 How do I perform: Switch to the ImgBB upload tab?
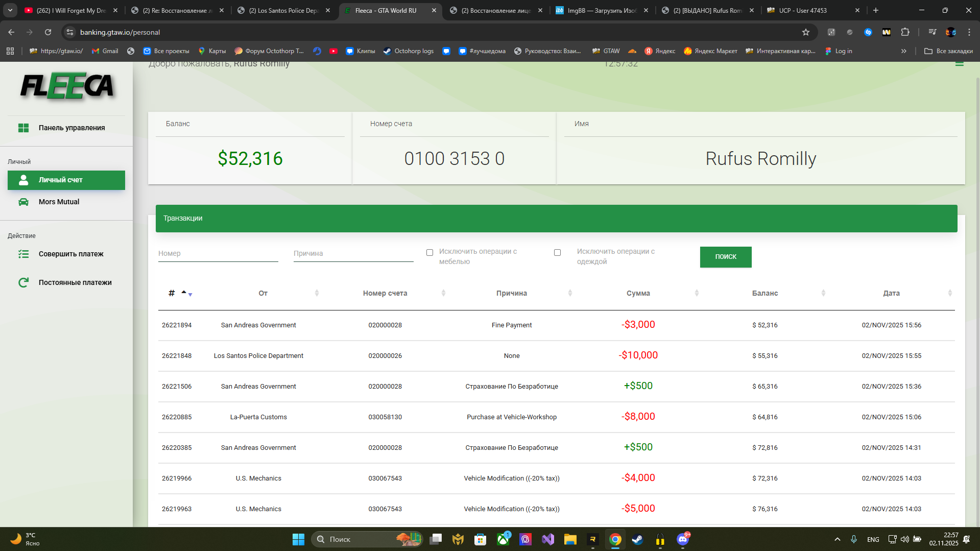(603, 10)
